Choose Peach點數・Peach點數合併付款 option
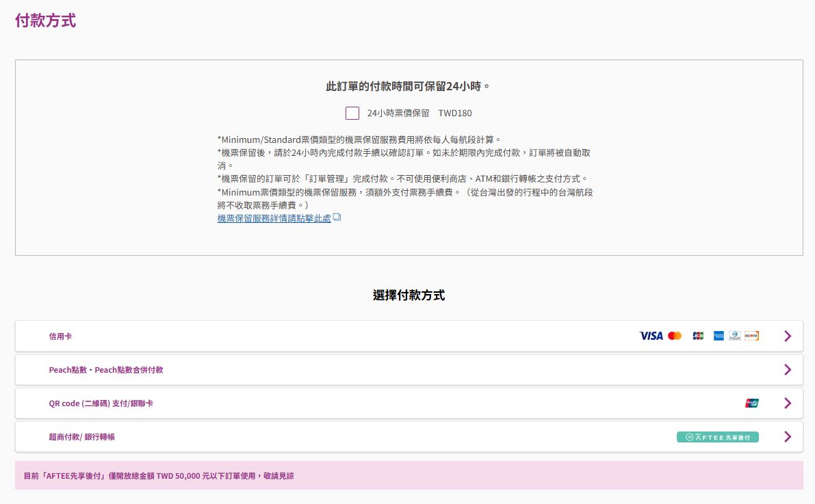 [x=409, y=370]
